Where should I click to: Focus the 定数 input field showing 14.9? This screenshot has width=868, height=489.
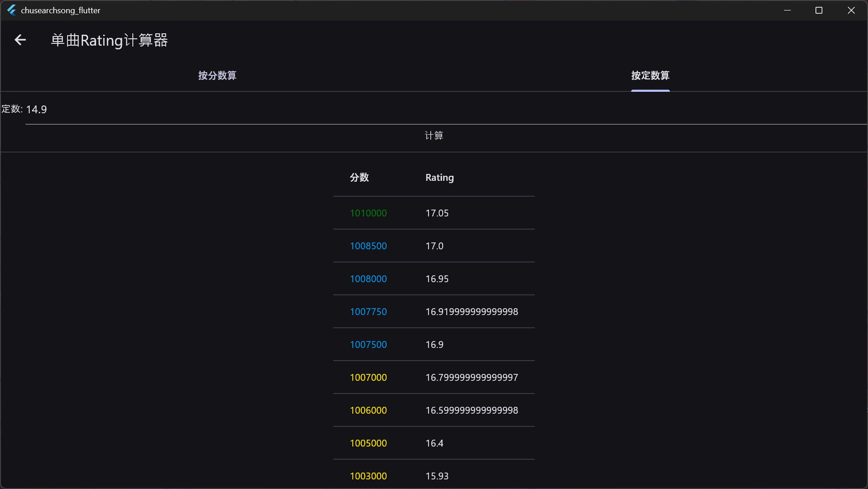tap(446, 110)
